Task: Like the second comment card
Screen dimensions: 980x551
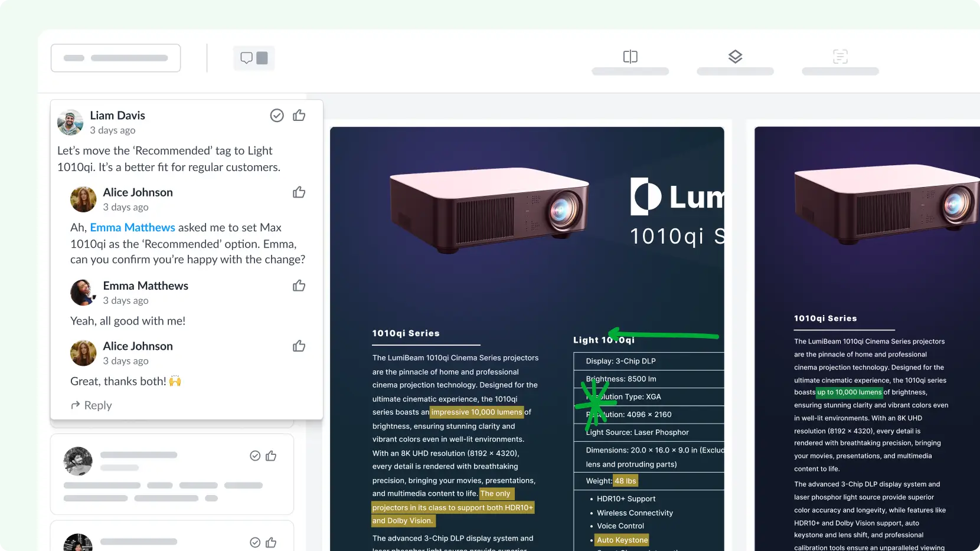Action: click(271, 456)
